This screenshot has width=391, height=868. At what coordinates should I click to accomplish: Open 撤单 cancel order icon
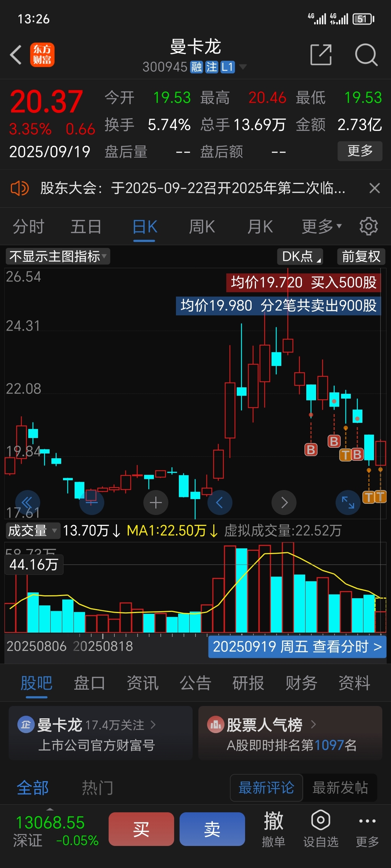[x=273, y=829]
